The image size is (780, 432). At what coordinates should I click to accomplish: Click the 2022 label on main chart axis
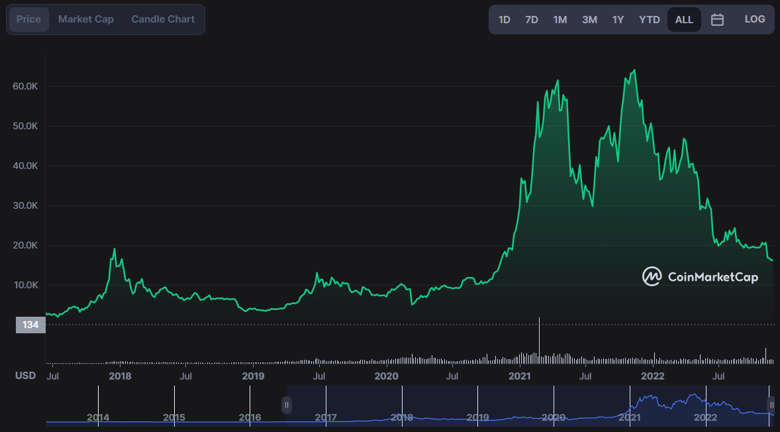coord(653,376)
